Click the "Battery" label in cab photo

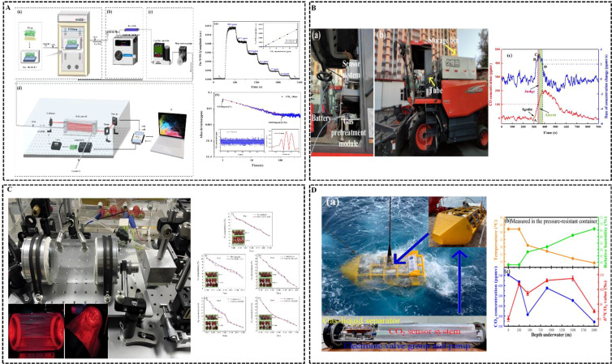click(321, 118)
